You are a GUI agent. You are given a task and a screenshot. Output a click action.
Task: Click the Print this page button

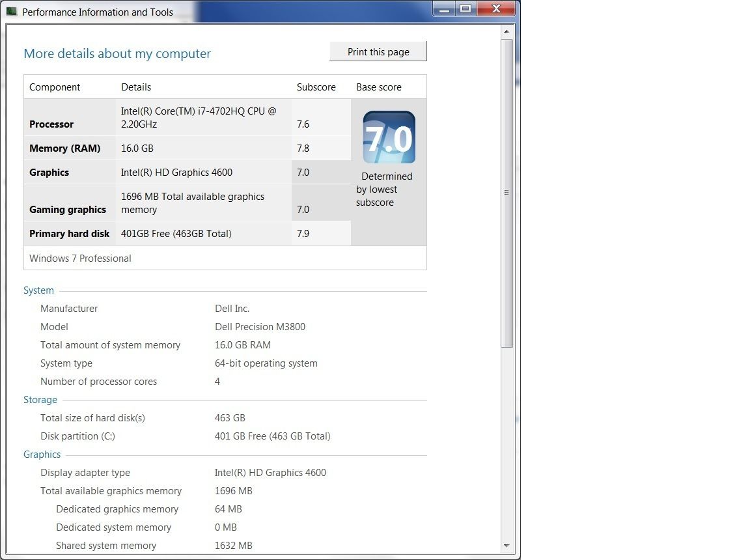[x=378, y=51]
